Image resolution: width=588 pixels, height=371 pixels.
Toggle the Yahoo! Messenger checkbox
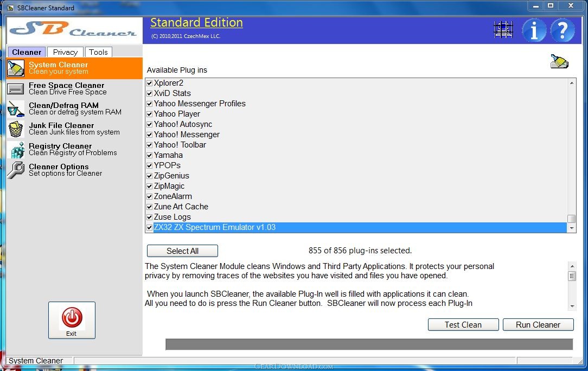pyautogui.click(x=150, y=135)
